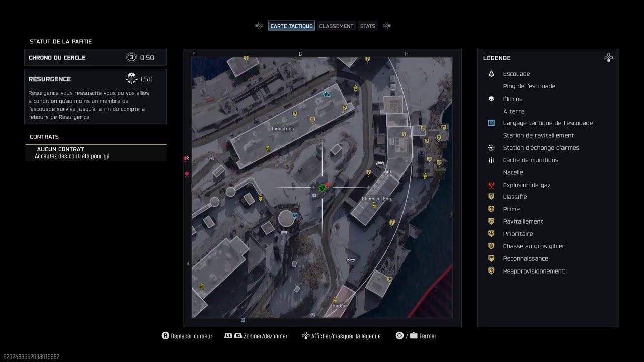The image size is (644, 362).
Task: Click the circle number 3 icon in Chrono du cercle
Action: tap(131, 58)
